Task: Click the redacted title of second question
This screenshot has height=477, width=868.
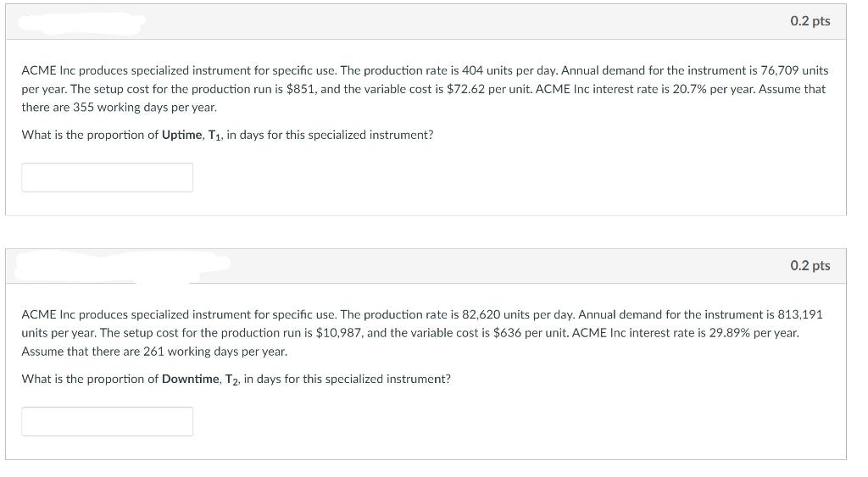Action: pyautogui.click(x=122, y=267)
